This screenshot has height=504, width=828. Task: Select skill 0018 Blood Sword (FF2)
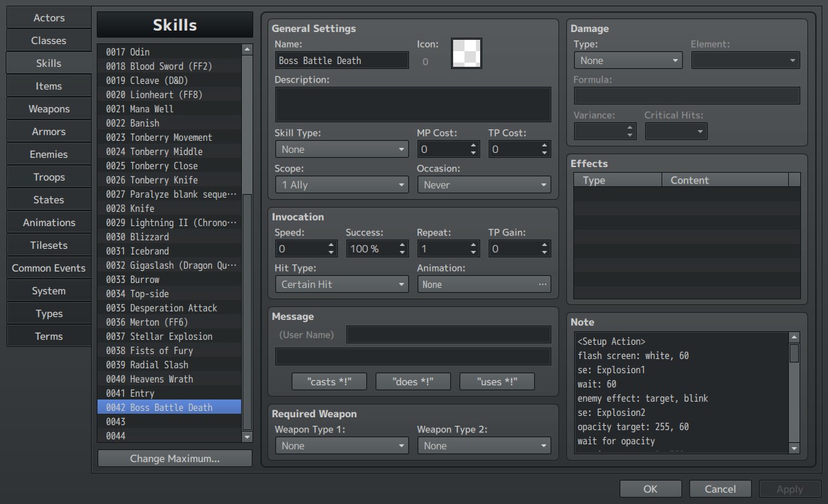169,66
